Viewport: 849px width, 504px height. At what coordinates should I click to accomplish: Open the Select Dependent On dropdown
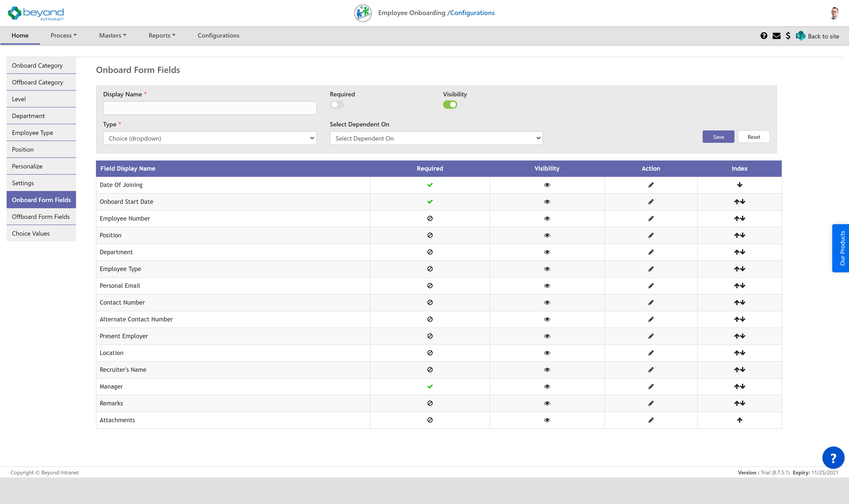[436, 138]
